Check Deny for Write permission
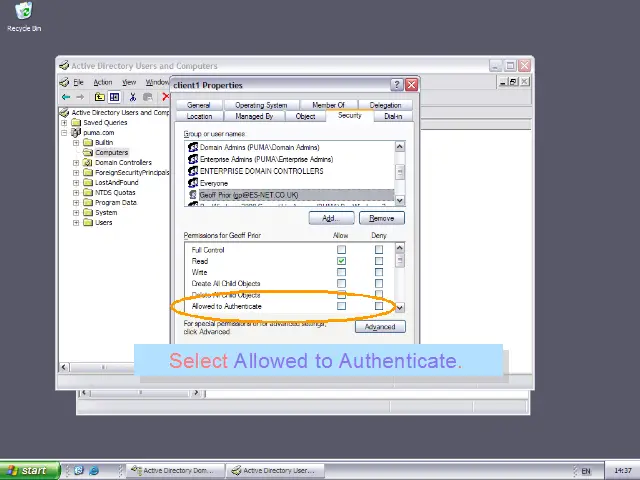This screenshot has height=480, width=640. tap(379, 272)
